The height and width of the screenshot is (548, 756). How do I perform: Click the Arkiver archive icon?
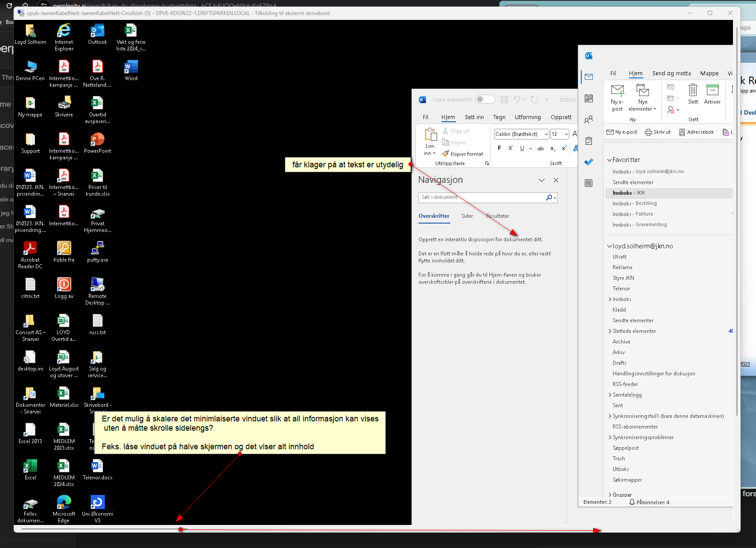[x=712, y=90]
